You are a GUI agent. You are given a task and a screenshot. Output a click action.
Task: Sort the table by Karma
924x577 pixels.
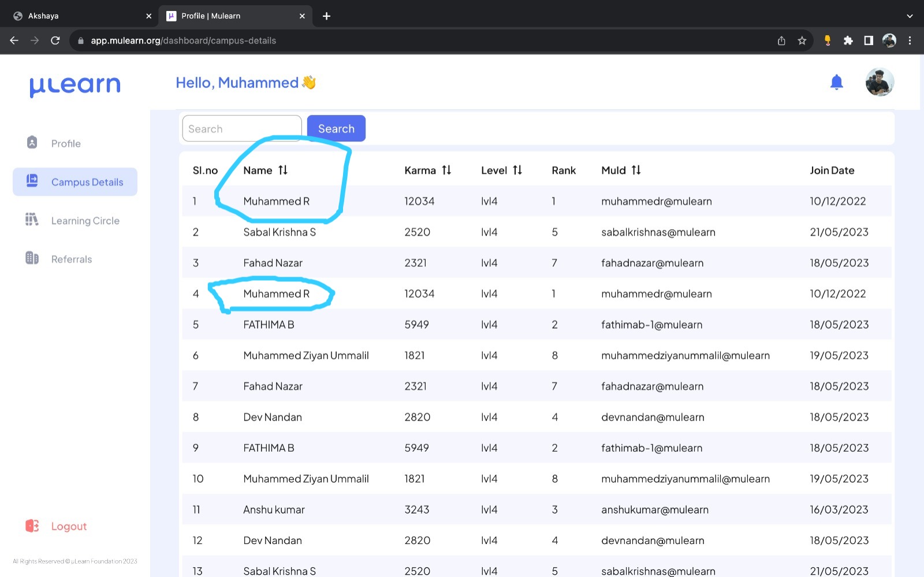[x=446, y=170]
